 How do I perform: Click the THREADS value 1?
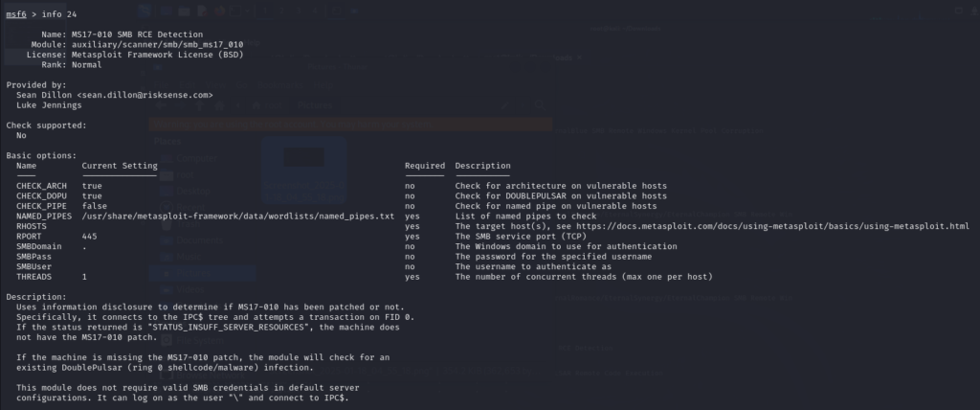coord(84,276)
